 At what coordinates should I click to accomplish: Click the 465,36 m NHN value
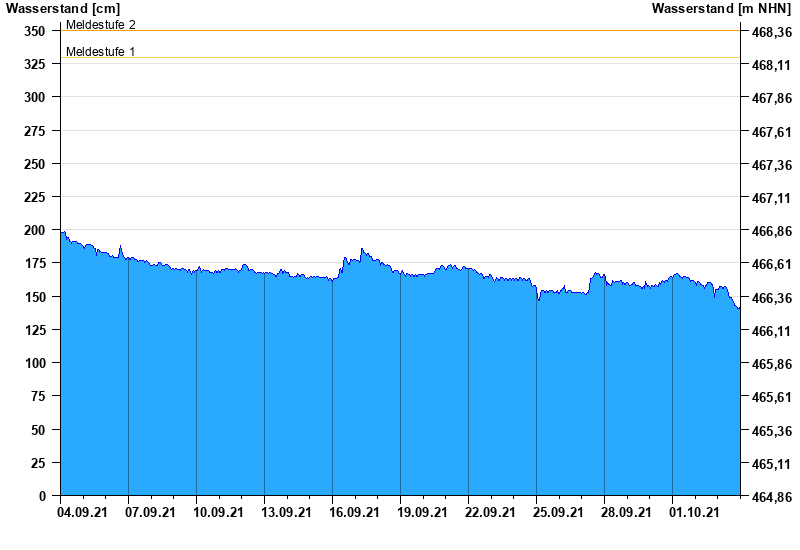click(772, 431)
